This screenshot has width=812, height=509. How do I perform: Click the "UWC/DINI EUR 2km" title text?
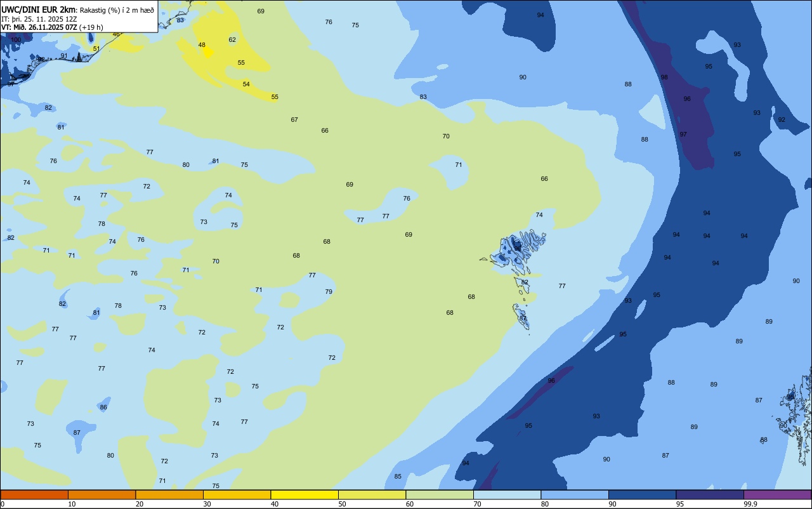(39, 10)
